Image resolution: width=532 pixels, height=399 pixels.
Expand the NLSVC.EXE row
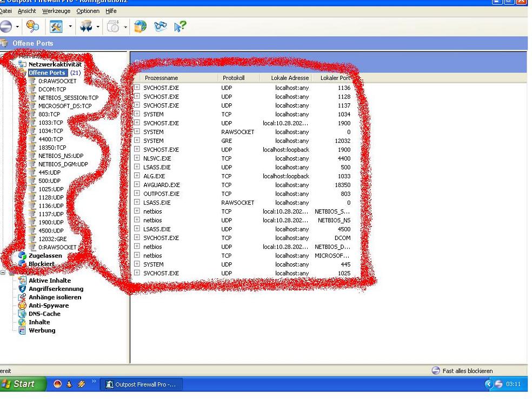click(137, 158)
